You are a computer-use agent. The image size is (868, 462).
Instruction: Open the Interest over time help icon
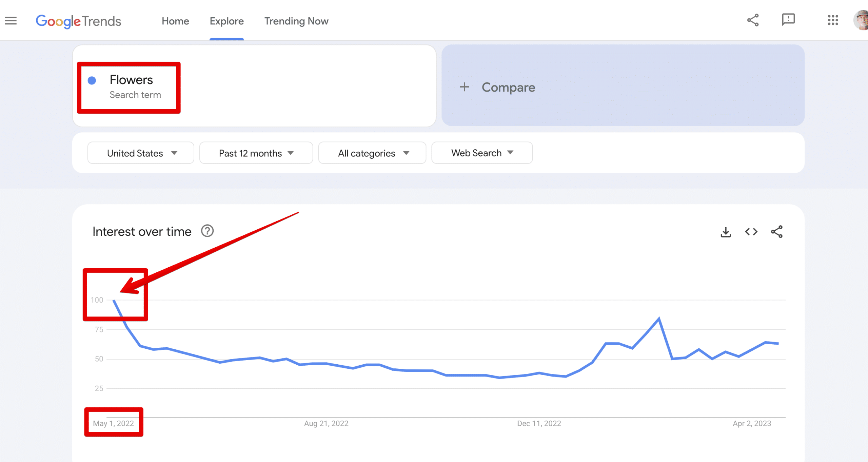[207, 231]
